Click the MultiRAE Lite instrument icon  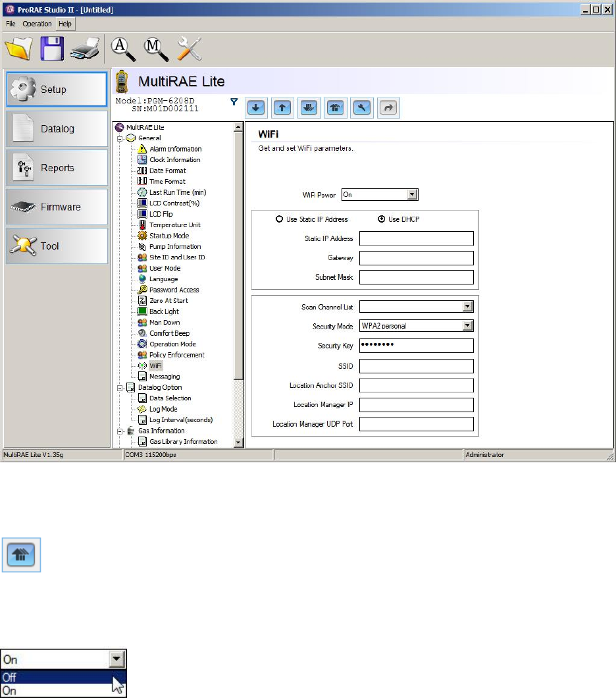121,82
